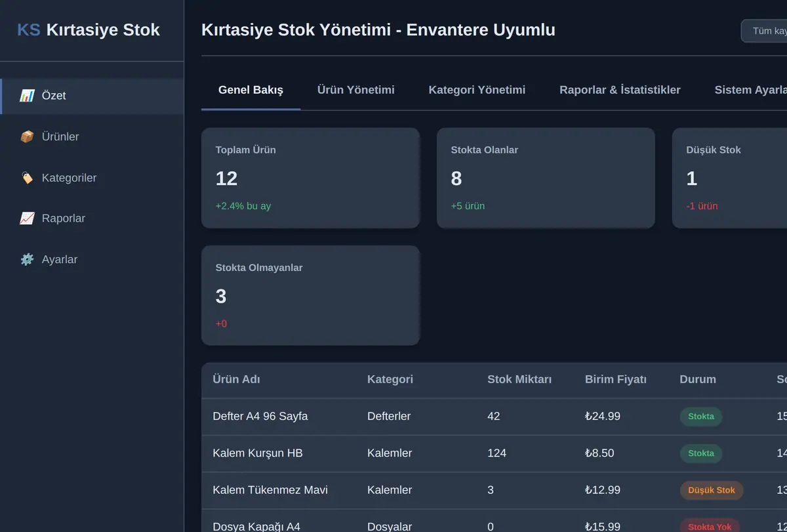The image size is (787, 532).
Task: Click the Özet bar chart icon
Action: (x=27, y=96)
